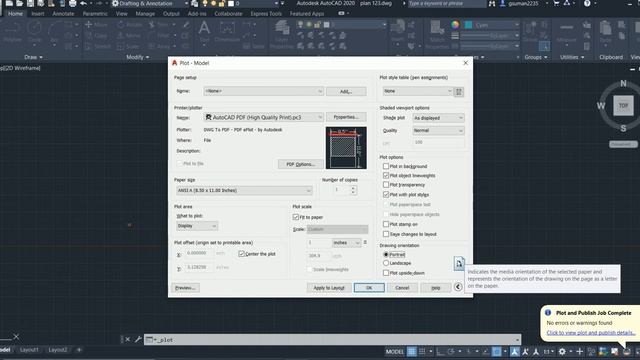The height and width of the screenshot is (360, 640).
Task: Click the Autodesk App Store cart icon
Action: (x=556, y=4)
